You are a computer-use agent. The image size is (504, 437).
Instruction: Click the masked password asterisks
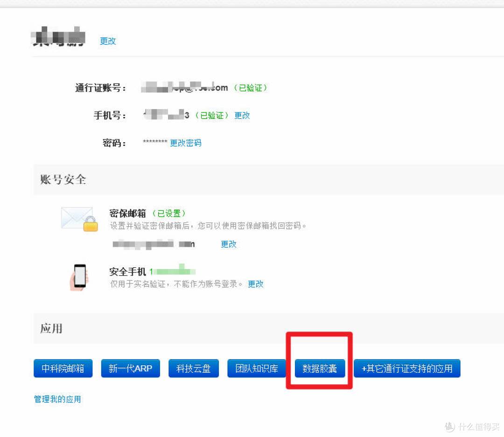pos(155,142)
